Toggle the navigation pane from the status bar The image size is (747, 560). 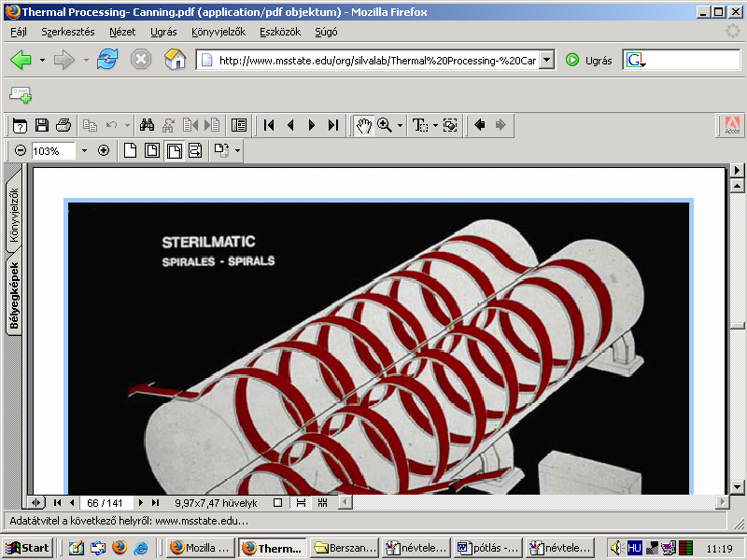[x=36, y=502]
